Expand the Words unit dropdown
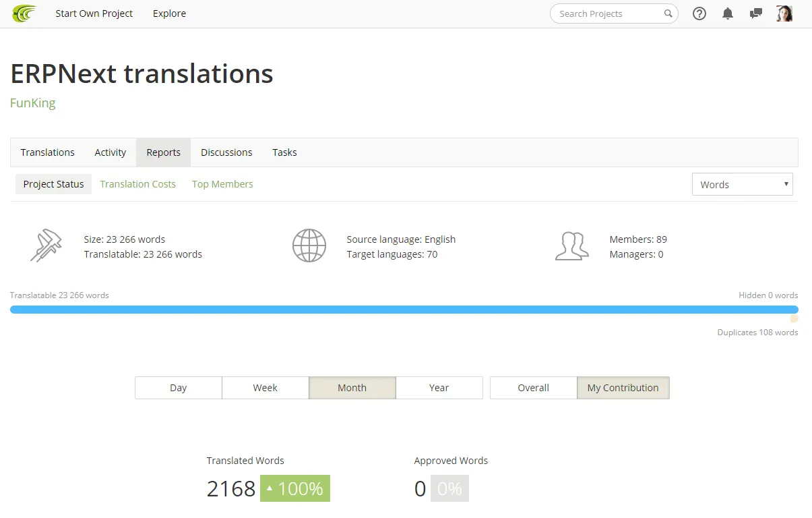The width and height of the screenshot is (812, 518). [x=743, y=184]
